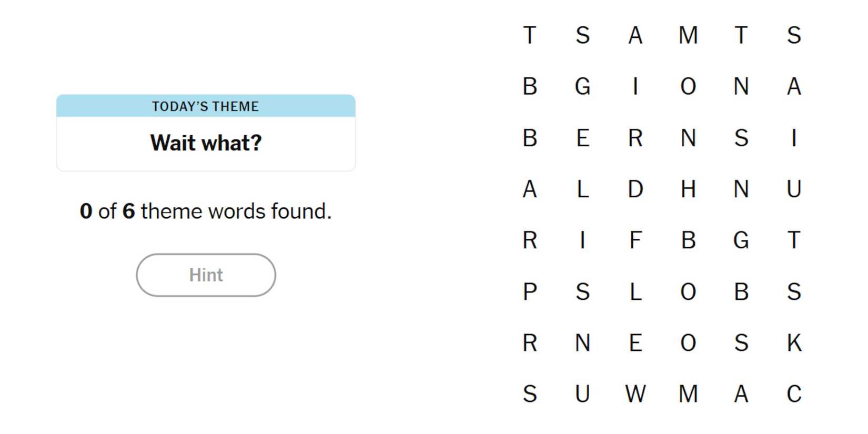Select the letter G beside B and I
The height and width of the screenshot is (434, 868).
click(582, 86)
